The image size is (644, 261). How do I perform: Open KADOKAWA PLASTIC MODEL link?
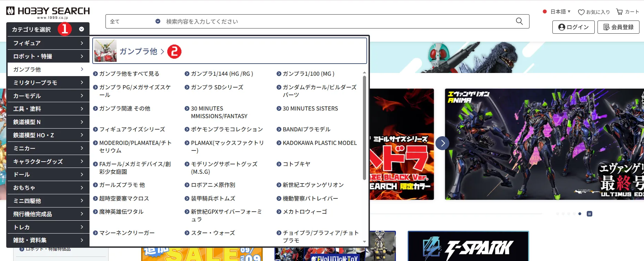point(320,143)
